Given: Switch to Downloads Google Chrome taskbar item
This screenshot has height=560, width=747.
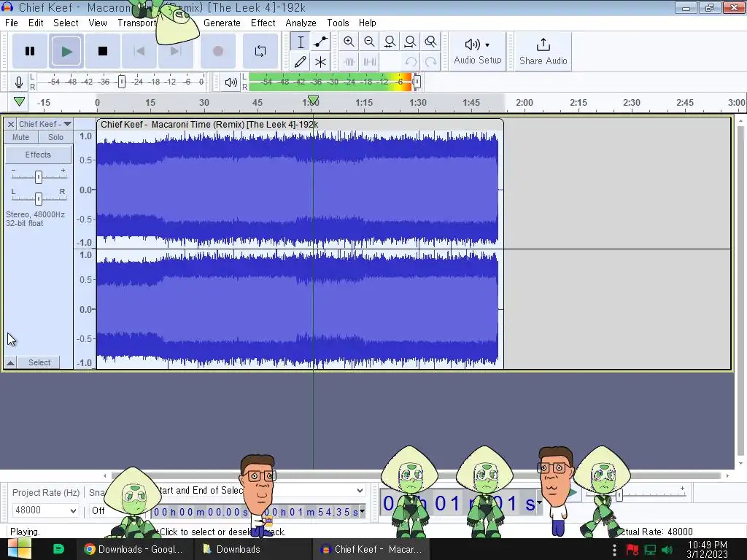Looking at the screenshot, I should tap(133, 549).
